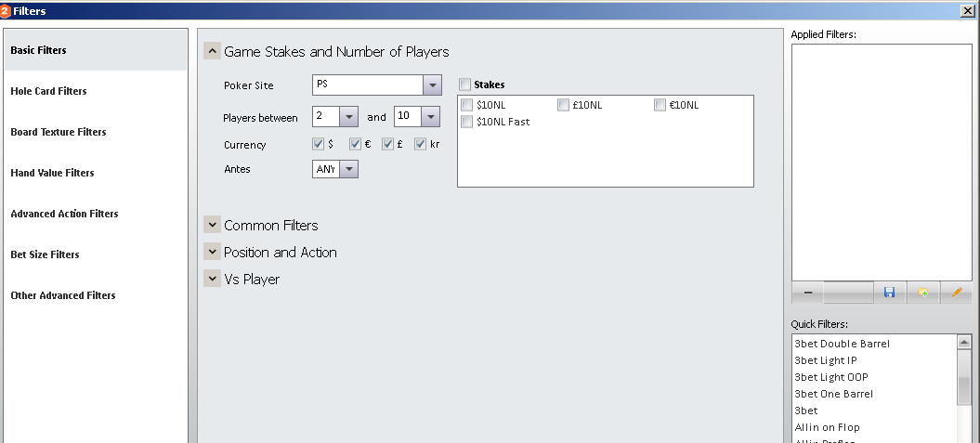Select the 3bet Light IP quick filter

pos(825,360)
